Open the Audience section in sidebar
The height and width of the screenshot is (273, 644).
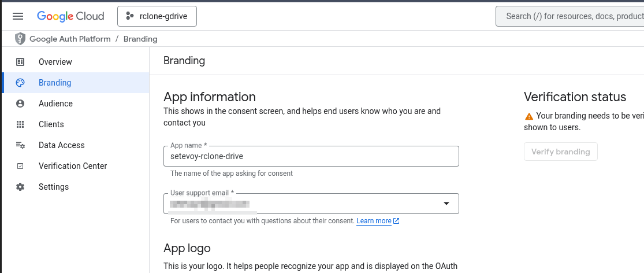coord(55,104)
